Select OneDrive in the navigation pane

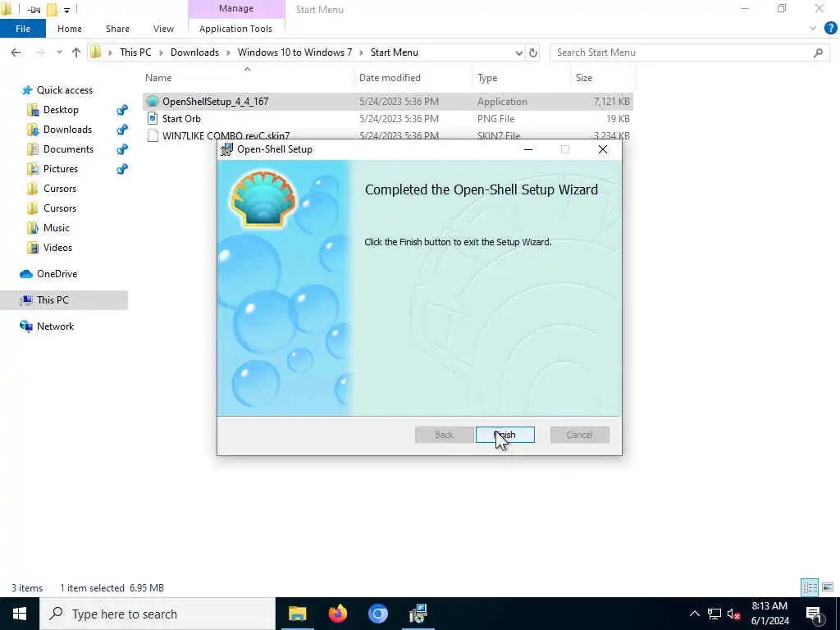(x=57, y=274)
